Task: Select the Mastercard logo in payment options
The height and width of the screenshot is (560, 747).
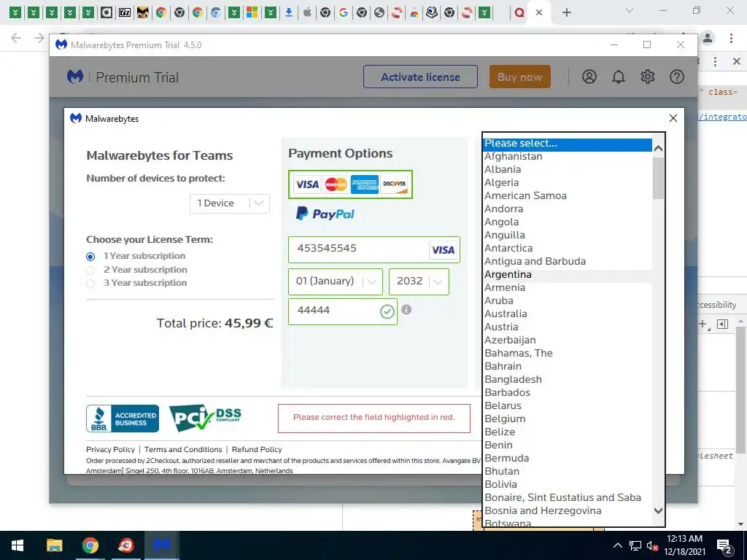Action: point(336,184)
